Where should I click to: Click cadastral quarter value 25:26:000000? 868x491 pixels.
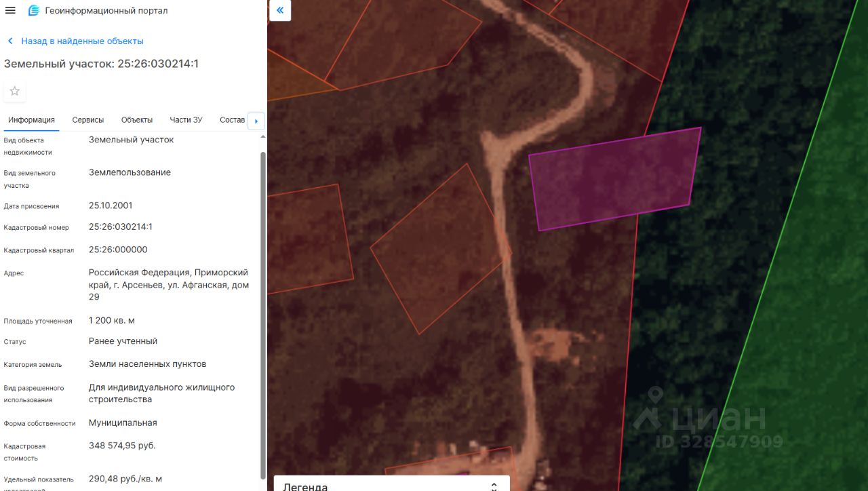(118, 250)
